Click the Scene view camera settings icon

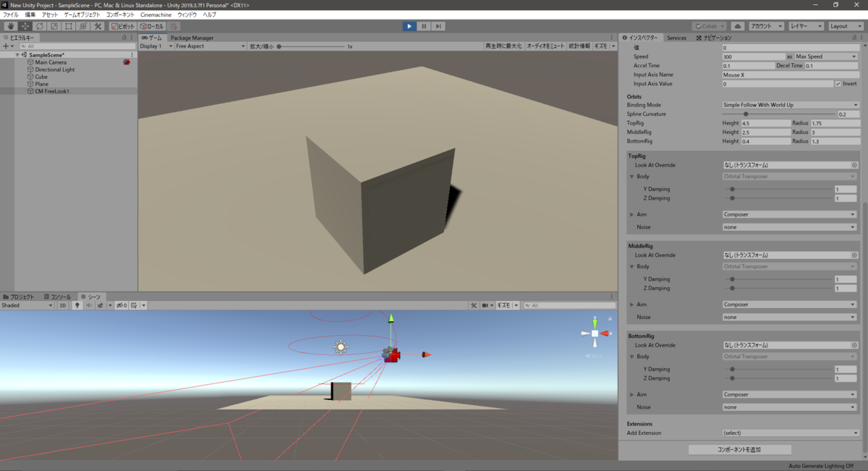click(x=488, y=305)
